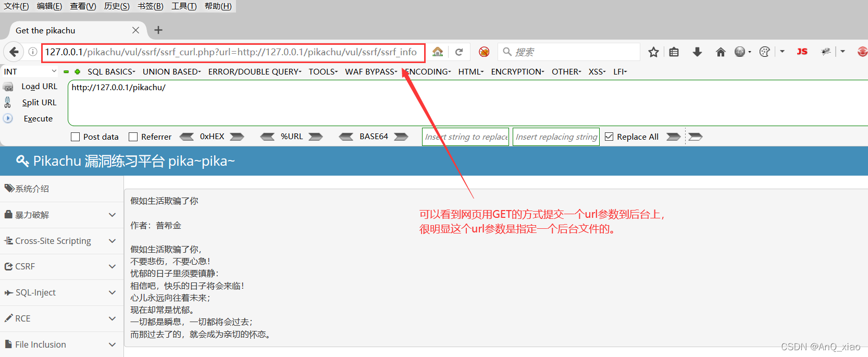The width and height of the screenshot is (868, 357).
Task: Open the XSS dropdown menu
Action: [597, 71]
